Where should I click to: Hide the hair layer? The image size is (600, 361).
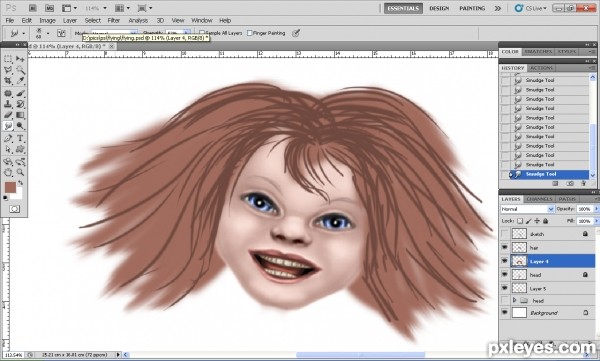pyautogui.click(x=505, y=247)
